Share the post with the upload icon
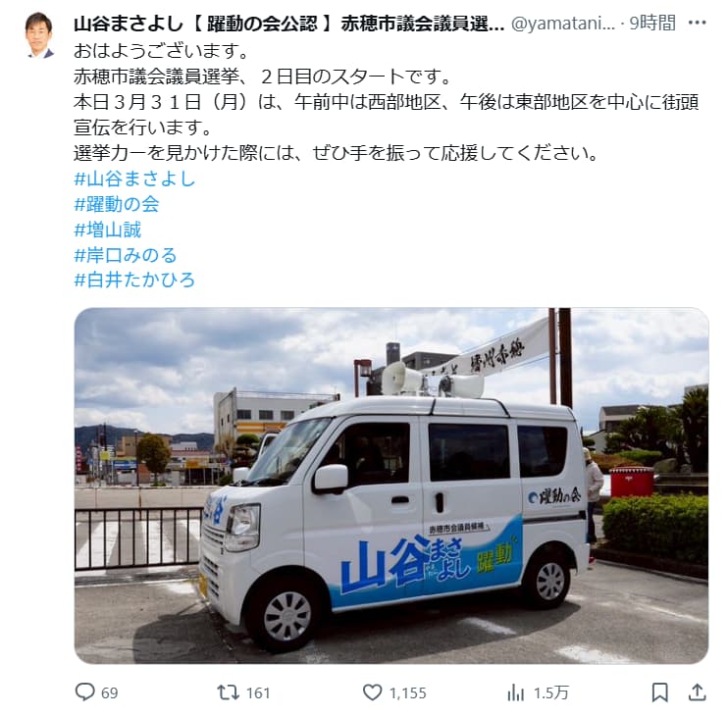This screenshot has width=728, height=717. [697, 691]
